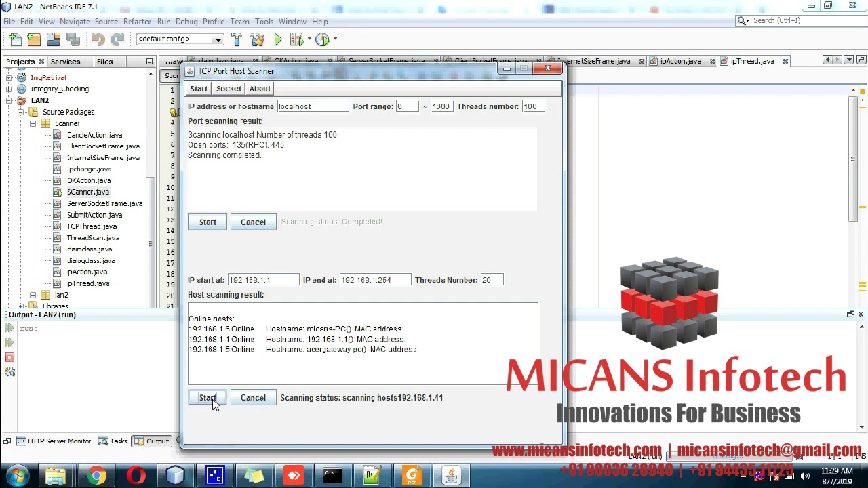This screenshot has width=868, height=488.
Task: Click the green Run Project icon
Action: 277,40
